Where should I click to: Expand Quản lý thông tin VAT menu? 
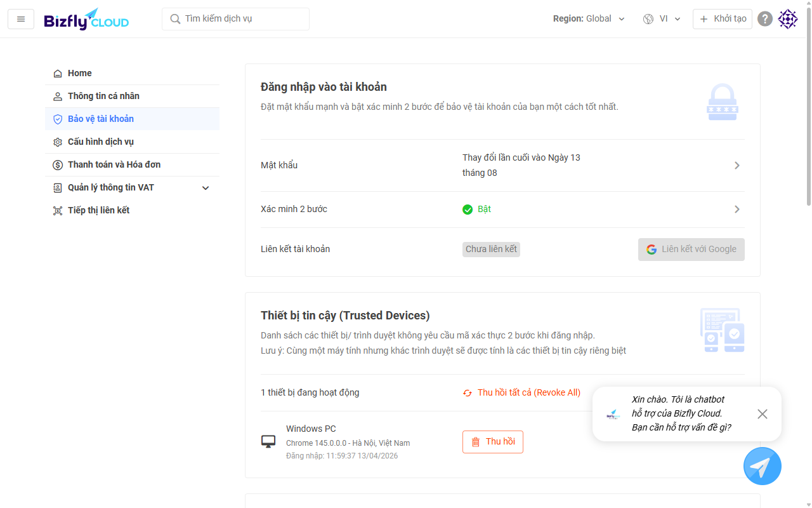pos(205,188)
